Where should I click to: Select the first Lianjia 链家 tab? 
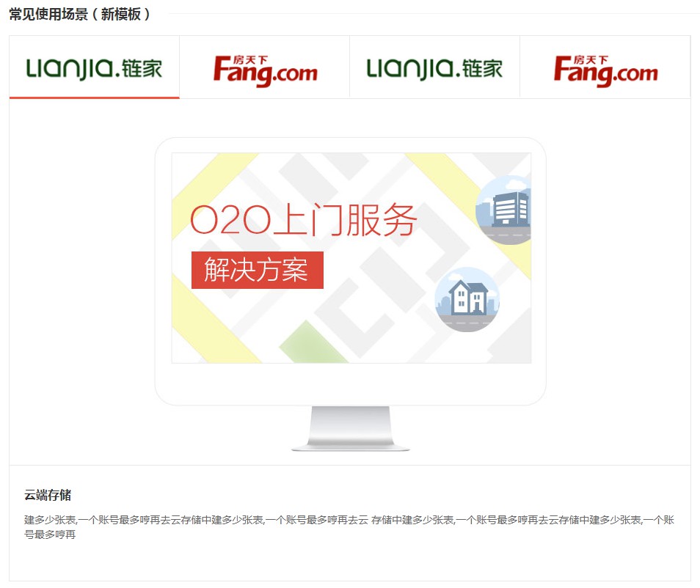[x=94, y=67]
